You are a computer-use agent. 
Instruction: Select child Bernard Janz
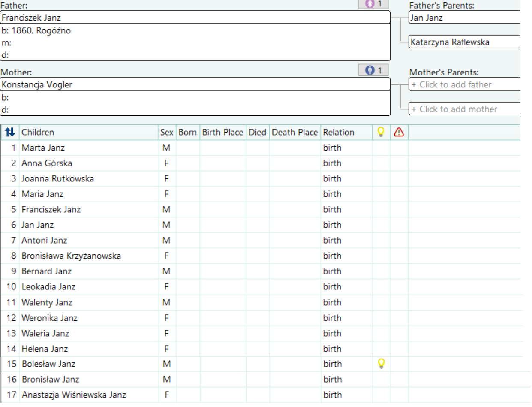pyautogui.click(x=47, y=271)
